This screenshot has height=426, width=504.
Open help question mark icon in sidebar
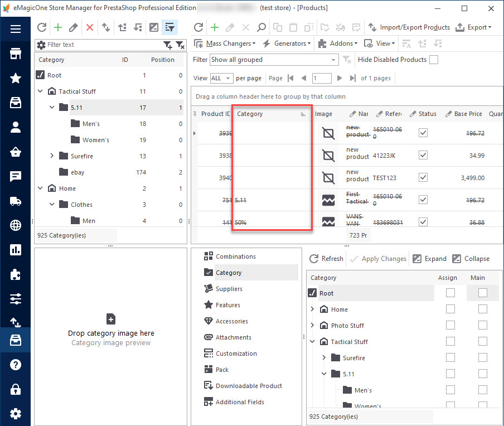(16, 365)
